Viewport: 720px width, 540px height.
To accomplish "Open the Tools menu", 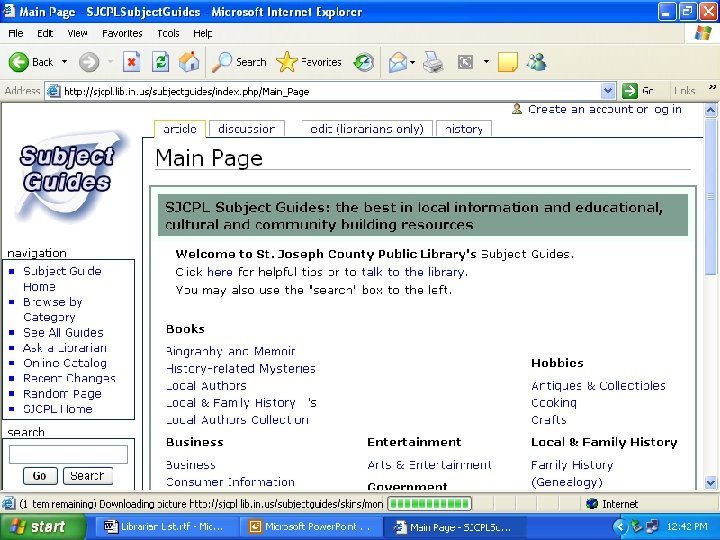I will tap(168, 34).
